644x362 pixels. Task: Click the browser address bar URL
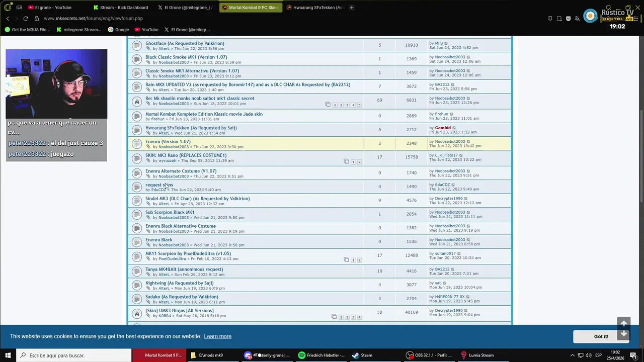[93, 19]
